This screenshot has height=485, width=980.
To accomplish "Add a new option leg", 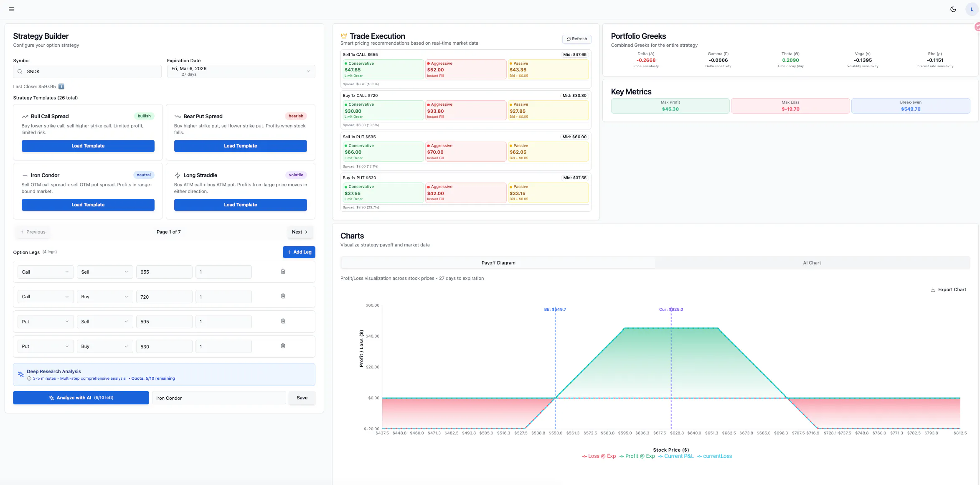I will coord(299,252).
